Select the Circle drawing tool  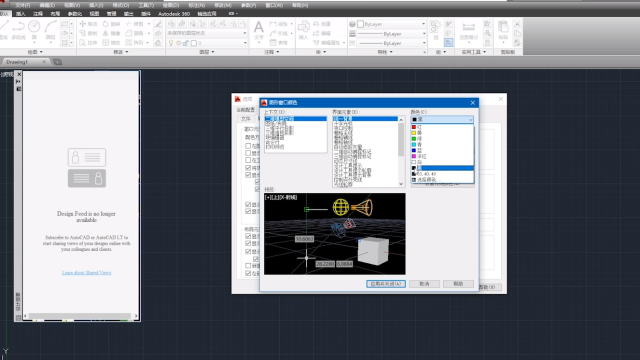pyautogui.click(x=34, y=30)
